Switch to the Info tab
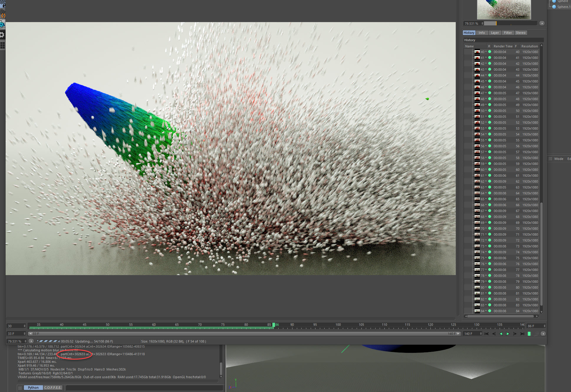The image size is (571, 392). (x=482, y=33)
